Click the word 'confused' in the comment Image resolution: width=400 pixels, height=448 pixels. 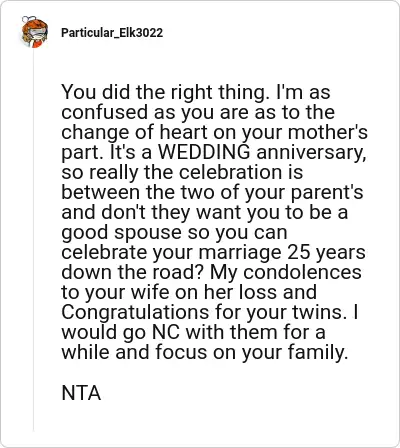click(x=104, y=112)
